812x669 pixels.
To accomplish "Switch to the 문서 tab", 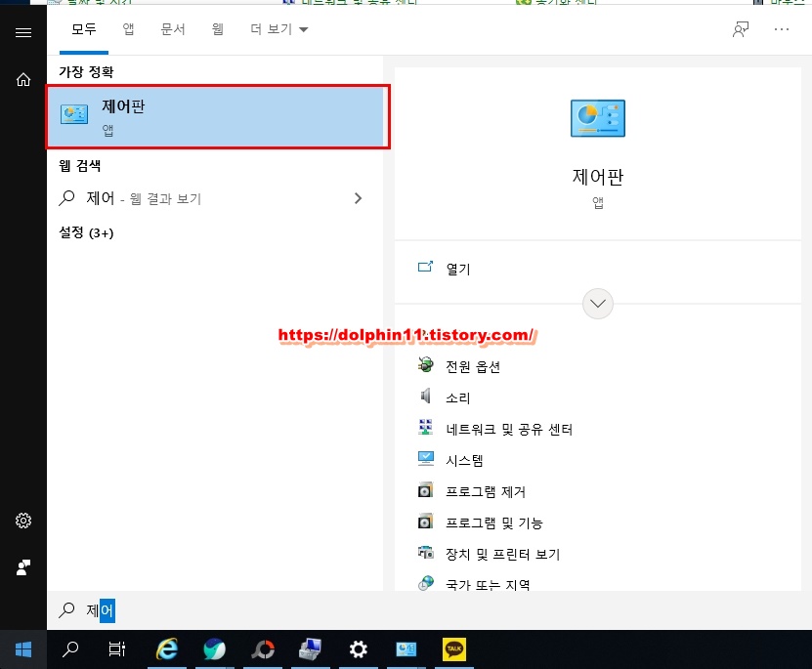I will 173,29.
